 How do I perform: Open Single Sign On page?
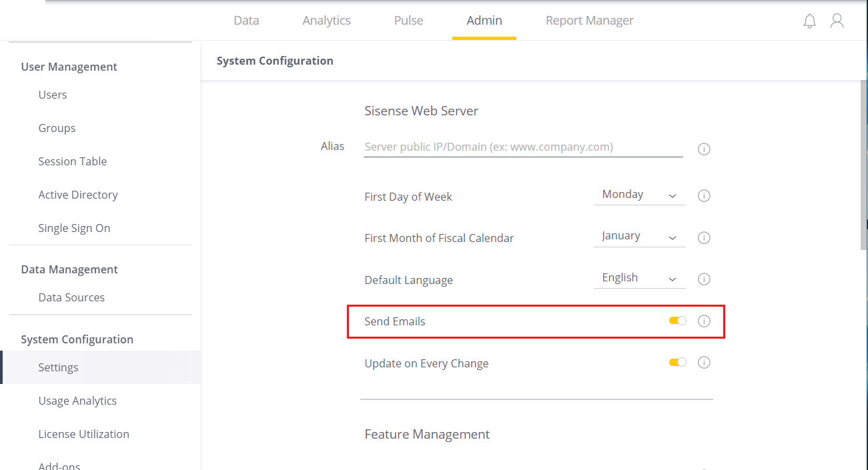74,228
